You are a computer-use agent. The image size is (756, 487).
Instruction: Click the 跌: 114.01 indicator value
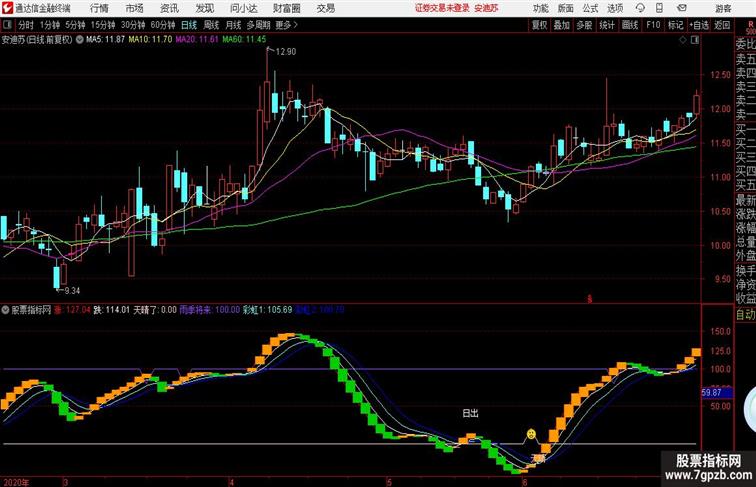pyautogui.click(x=111, y=310)
